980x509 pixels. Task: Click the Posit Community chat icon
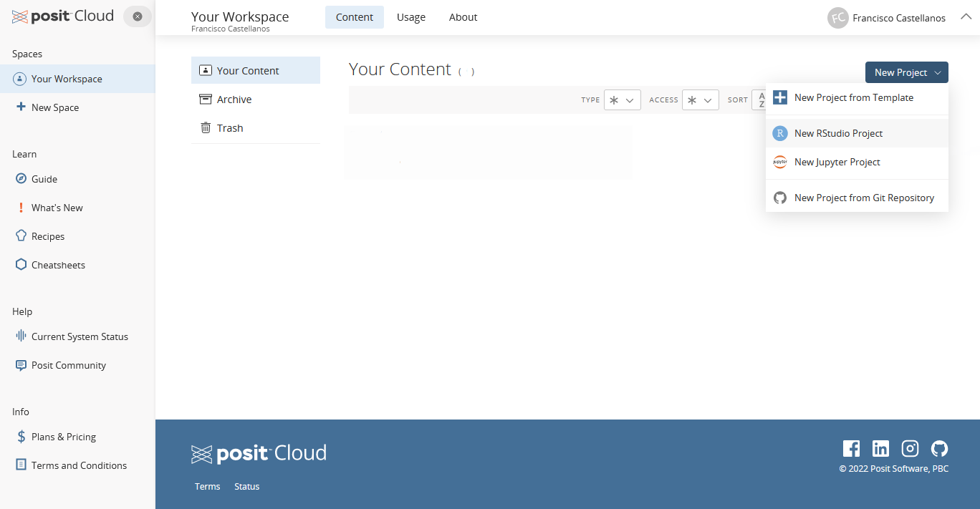[x=21, y=365]
